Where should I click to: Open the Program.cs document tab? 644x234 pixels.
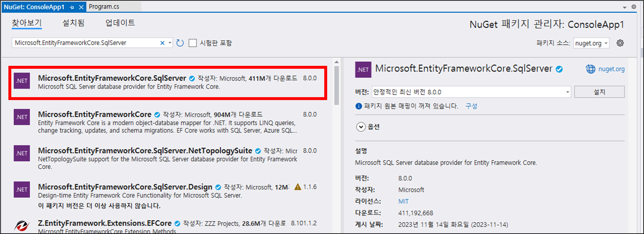click(x=104, y=7)
